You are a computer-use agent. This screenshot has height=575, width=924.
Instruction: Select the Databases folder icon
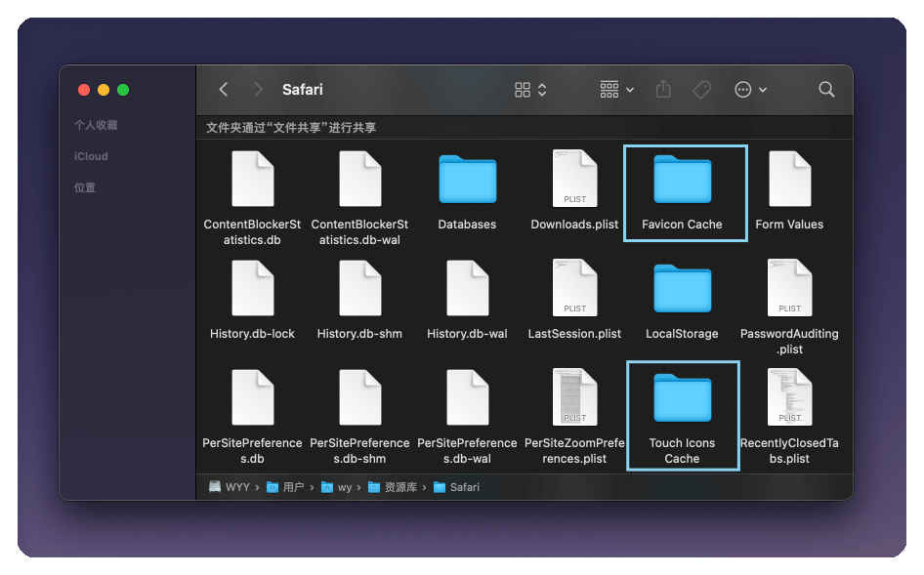pos(467,179)
